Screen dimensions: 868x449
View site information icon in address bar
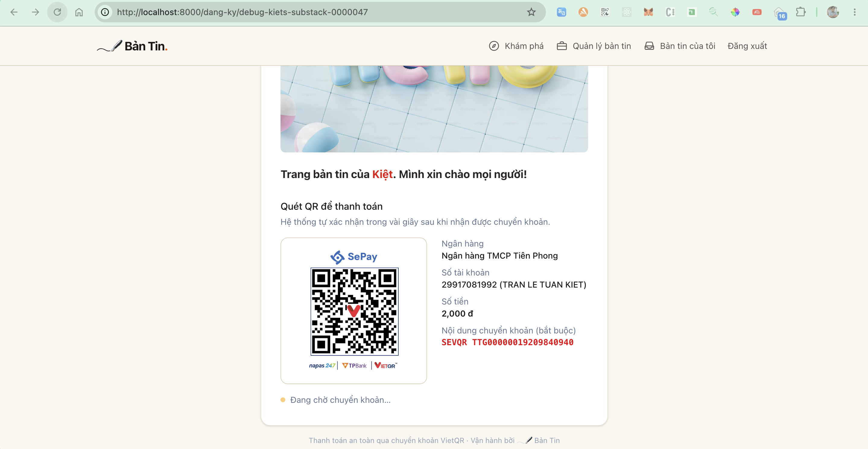tap(105, 12)
